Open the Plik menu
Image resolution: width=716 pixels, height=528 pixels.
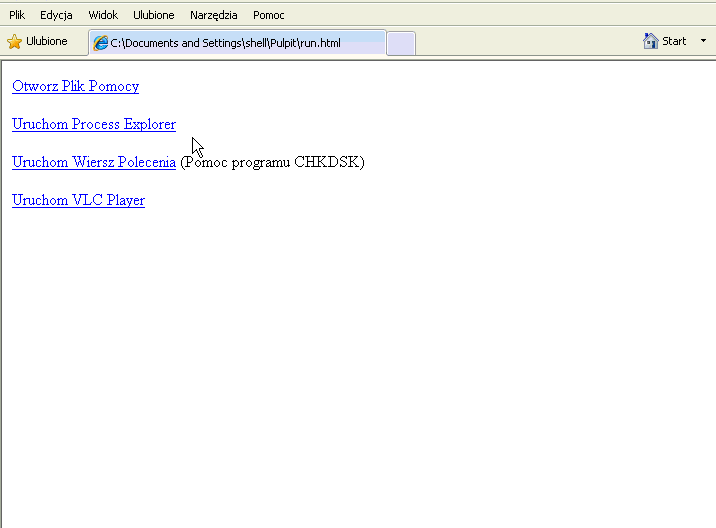click(x=17, y=15)
